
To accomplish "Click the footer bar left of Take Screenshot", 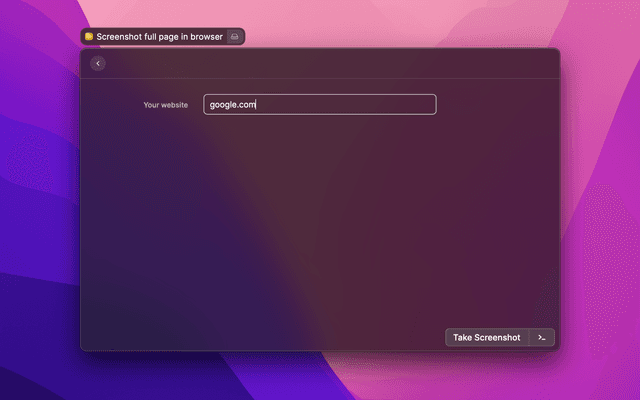I will click(260, 337).
